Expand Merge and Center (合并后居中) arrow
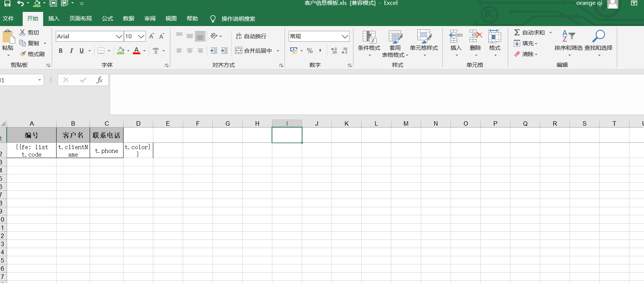644x283 pixels. tap(278, 51)
